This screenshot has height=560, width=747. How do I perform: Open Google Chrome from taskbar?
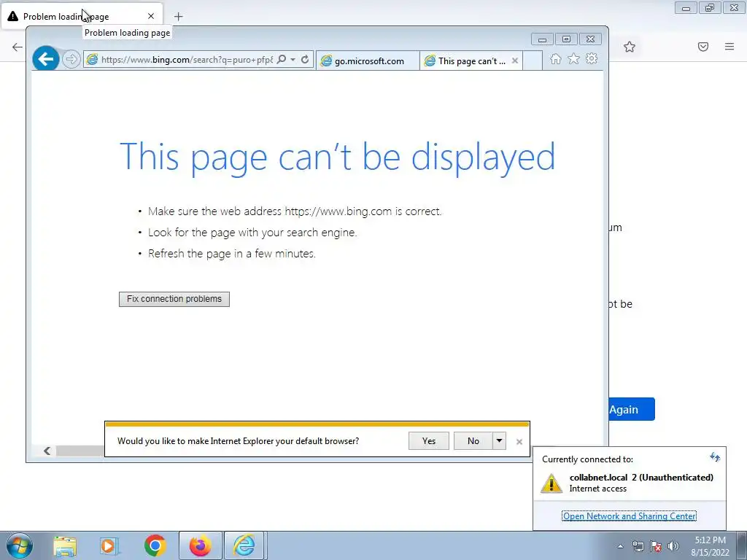[155, 545]
